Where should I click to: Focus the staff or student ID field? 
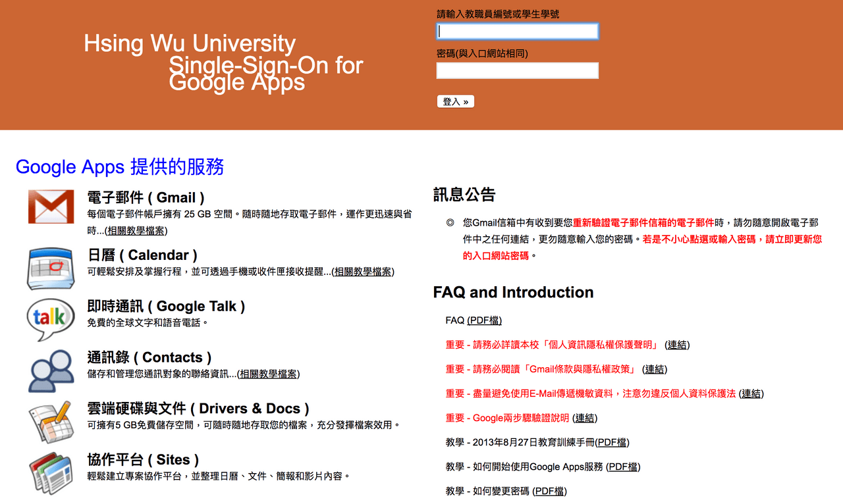[518, 31]
